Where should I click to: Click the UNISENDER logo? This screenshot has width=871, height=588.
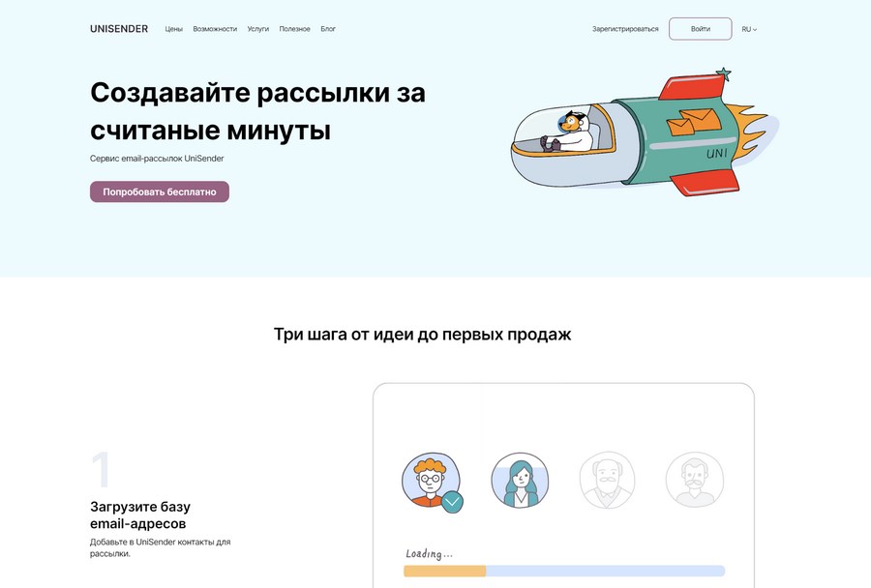coord(119,29)
